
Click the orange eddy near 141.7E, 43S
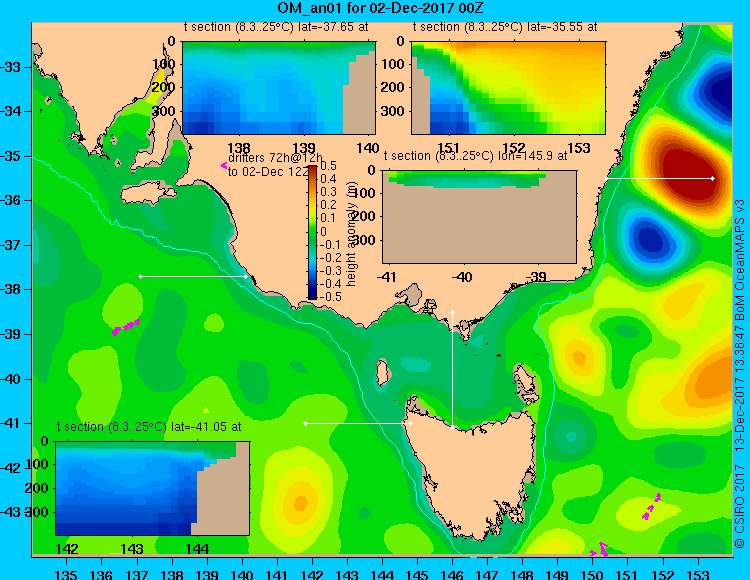point(300,503)
